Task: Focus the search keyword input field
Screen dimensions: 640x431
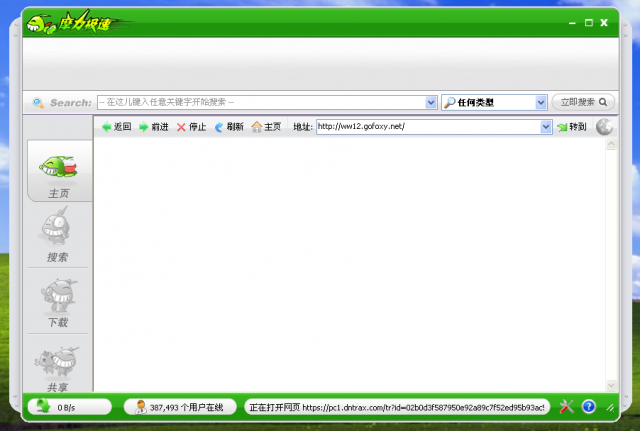Action: click(x=262, y=102)
